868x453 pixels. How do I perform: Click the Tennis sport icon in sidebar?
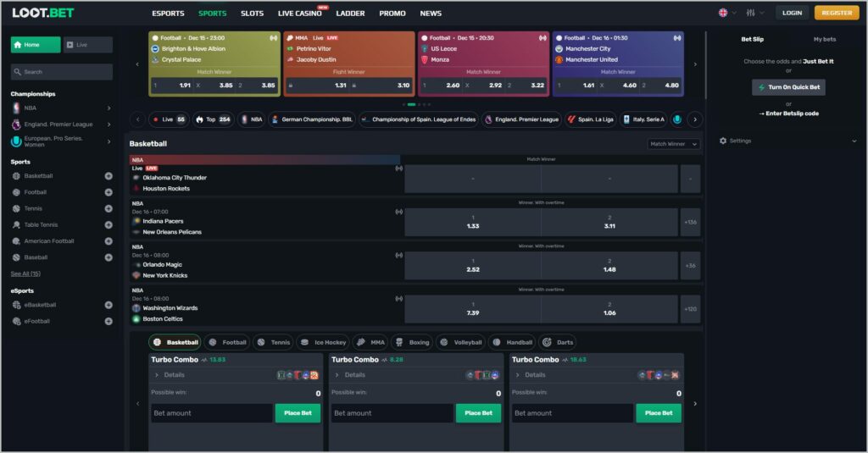[x=16, y=208]
